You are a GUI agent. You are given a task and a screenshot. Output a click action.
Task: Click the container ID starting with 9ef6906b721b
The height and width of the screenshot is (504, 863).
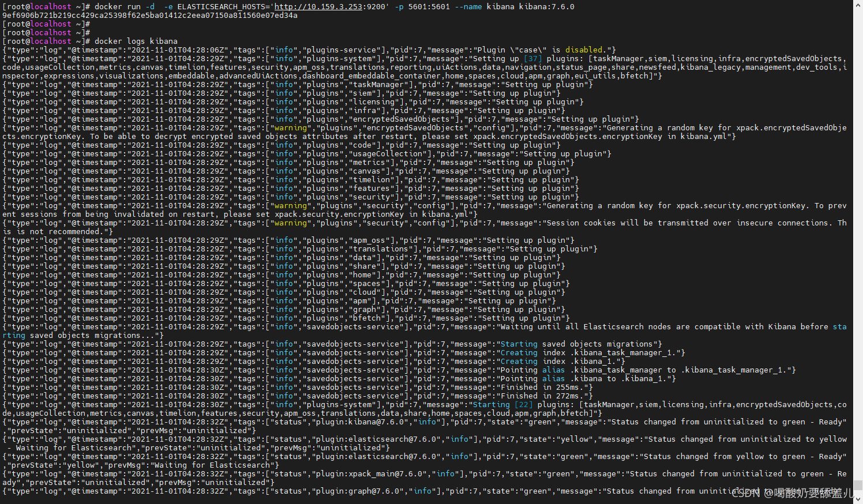[x=150, y=16]
